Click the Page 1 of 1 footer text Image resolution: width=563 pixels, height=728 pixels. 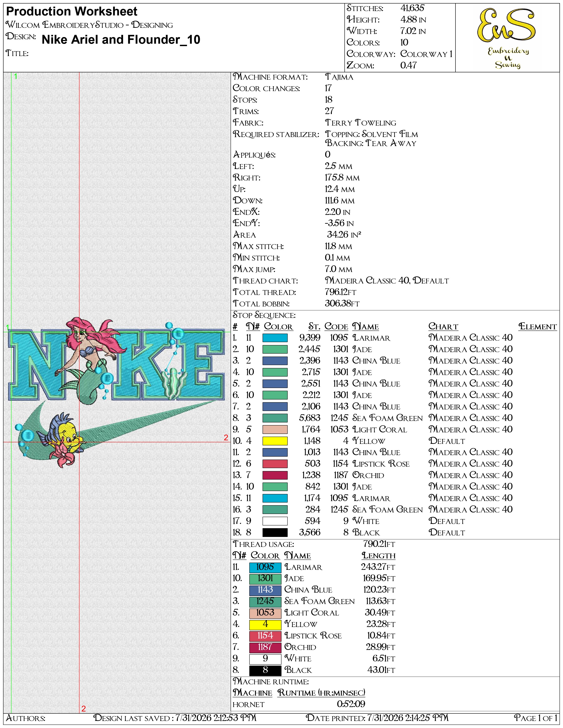point(536,718)
